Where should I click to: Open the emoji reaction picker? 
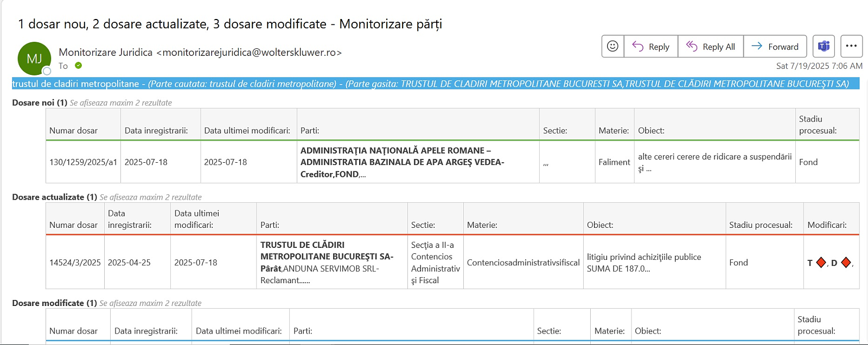click(x=612, y=47)
